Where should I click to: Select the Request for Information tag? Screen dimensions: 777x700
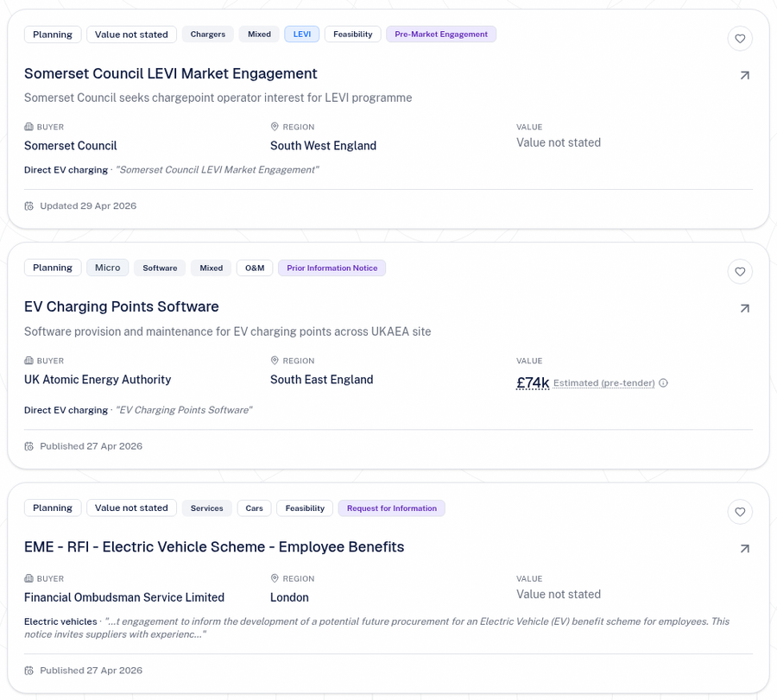[x=391, y=508]
